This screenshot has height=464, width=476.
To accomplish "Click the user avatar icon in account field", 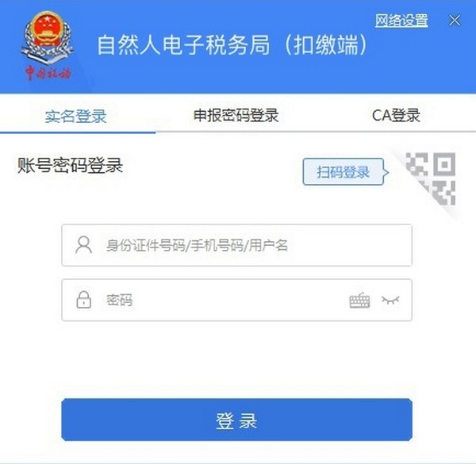I will [83, 245].
